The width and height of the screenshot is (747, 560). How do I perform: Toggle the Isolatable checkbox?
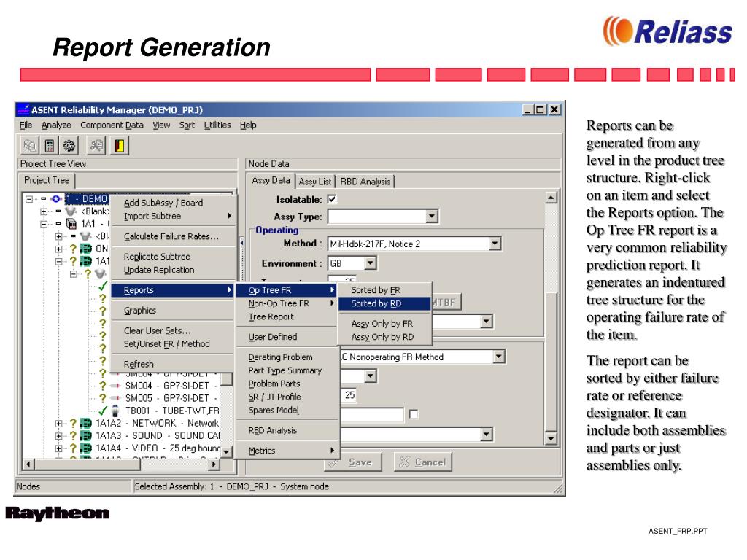click(332, 199)
